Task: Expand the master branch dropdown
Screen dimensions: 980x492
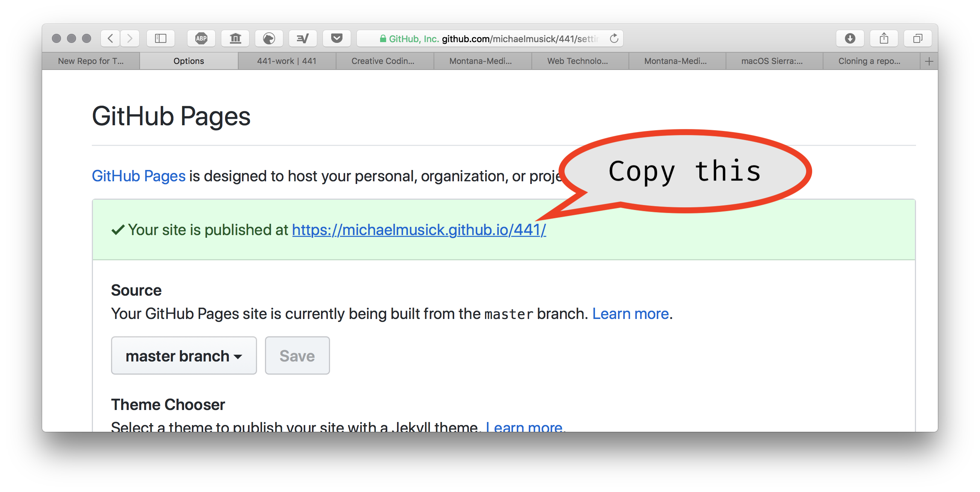Action: [x=184, y=356]
